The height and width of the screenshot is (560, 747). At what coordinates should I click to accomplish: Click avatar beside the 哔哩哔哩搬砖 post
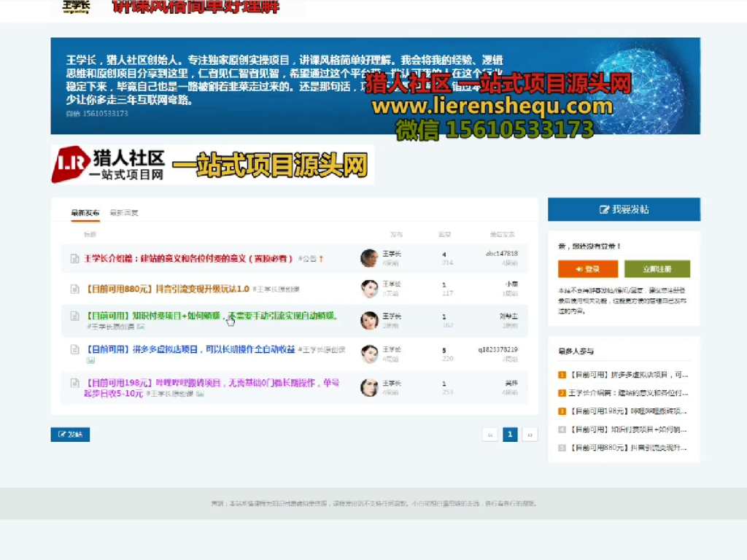[369, 387]
